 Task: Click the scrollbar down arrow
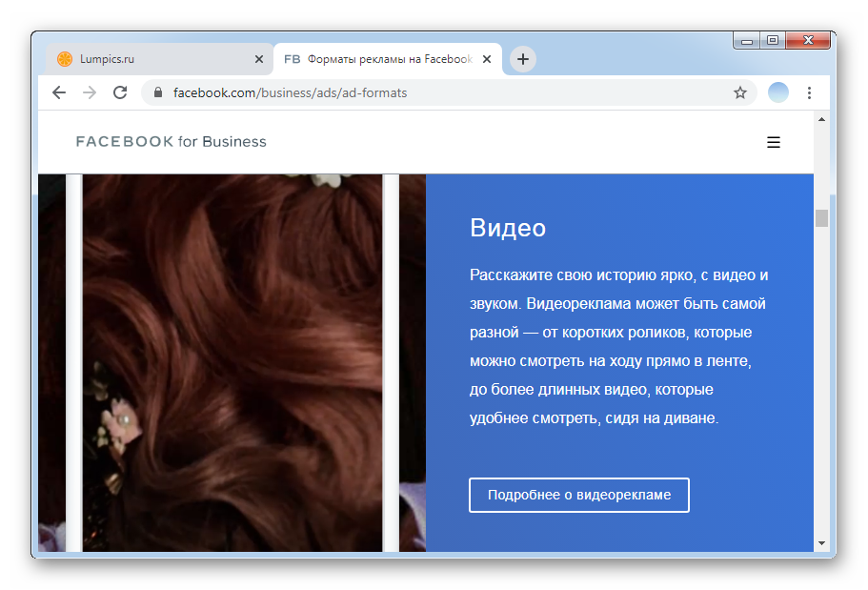pos(821,543)
